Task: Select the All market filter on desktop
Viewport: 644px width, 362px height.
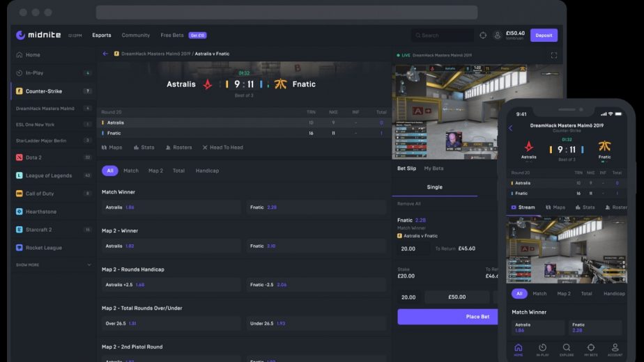Action: point(109,171)
